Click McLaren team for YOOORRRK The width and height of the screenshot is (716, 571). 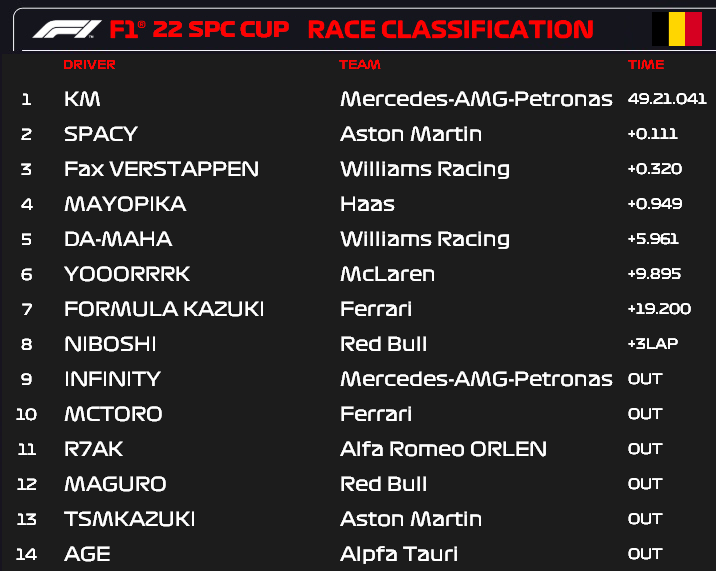(388, 274)
